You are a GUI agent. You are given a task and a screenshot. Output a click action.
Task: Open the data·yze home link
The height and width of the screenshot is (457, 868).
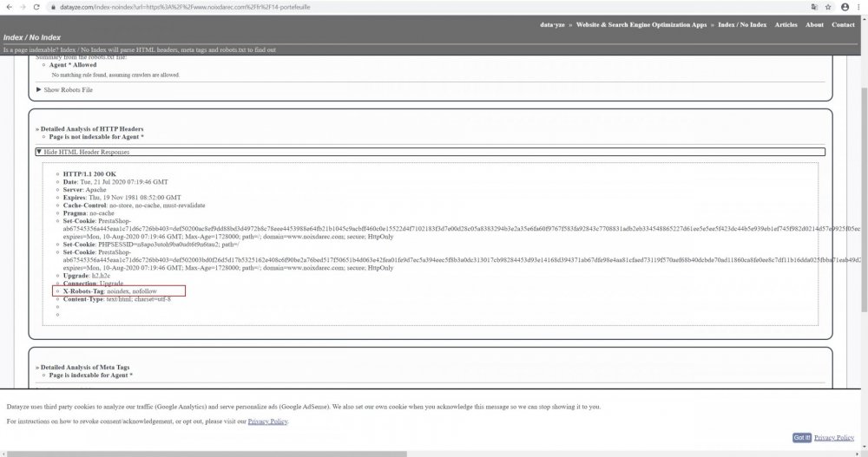552,25
